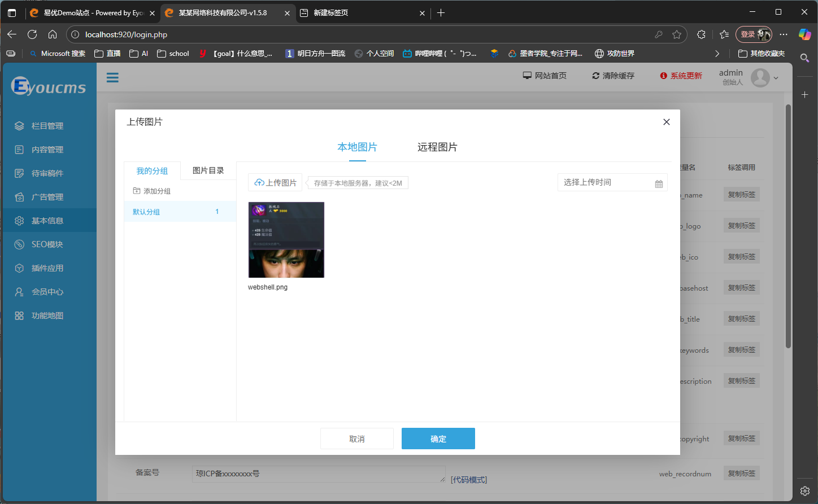Switch to the 图片目录 tab
The height and width of the screenshot is (504, 818).
[208, 170]
